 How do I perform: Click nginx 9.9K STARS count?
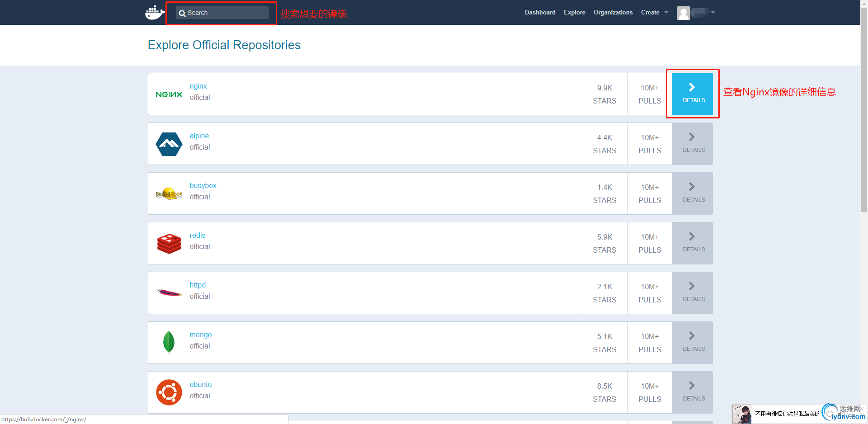click(x=604, y=94)
